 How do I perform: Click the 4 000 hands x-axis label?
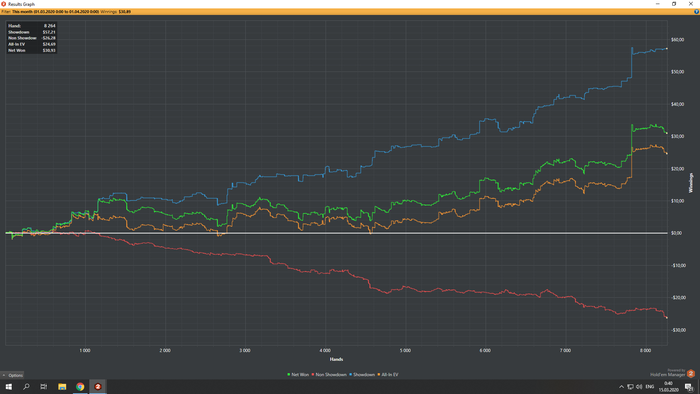(x=325, y=351)
